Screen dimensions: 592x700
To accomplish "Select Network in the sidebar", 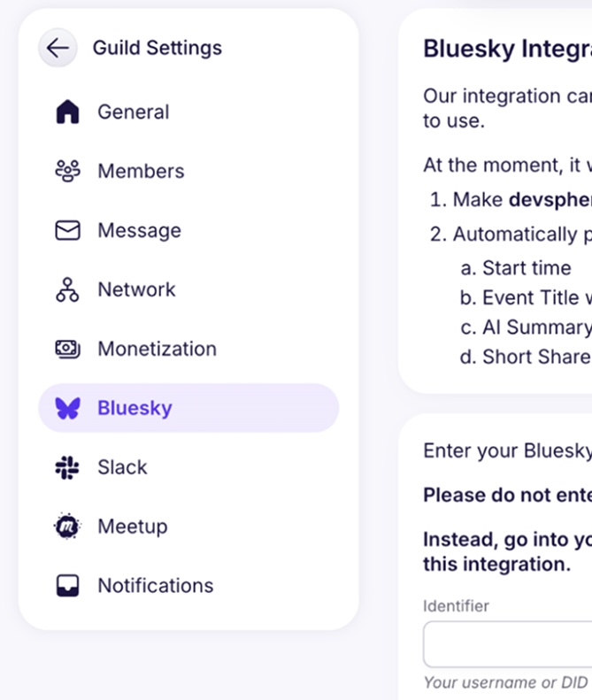I will pyautogui.click(x=136, y=289).
